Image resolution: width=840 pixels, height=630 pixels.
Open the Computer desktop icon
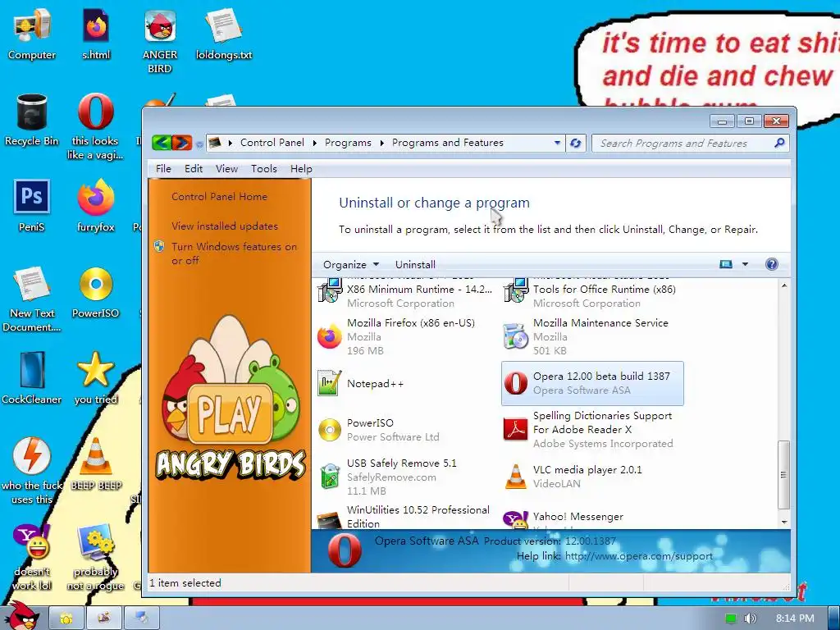[32, 35]
